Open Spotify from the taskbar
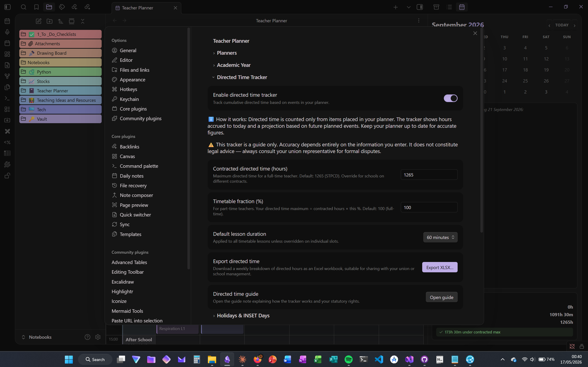This screenshot has width=588, height=367. [x=349, y=359]
